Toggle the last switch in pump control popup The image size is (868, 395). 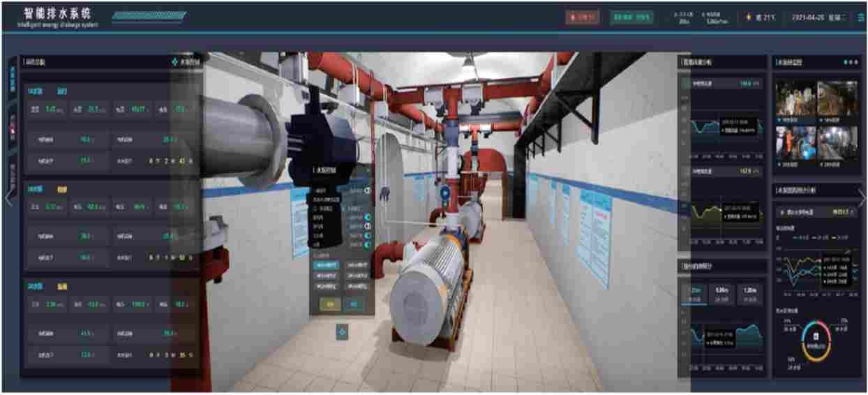click(x=367, y=244)
